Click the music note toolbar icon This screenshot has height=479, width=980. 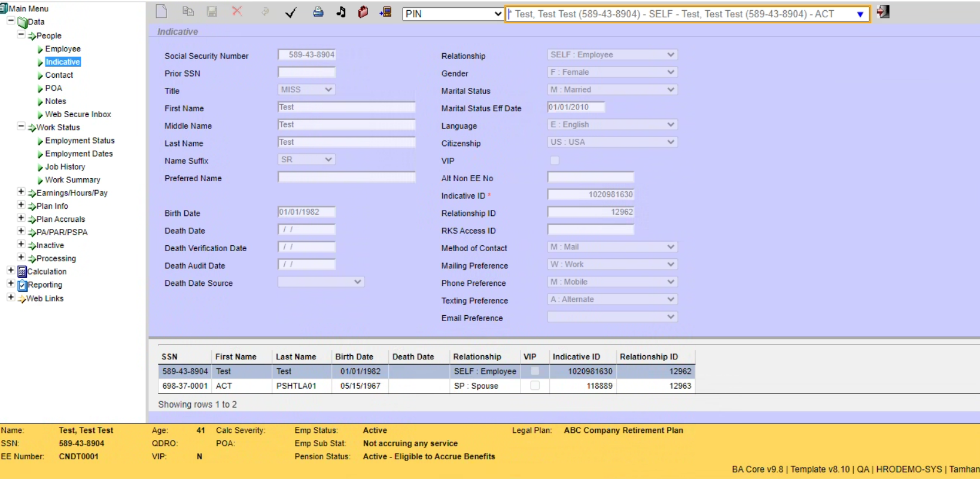[341, 12]
